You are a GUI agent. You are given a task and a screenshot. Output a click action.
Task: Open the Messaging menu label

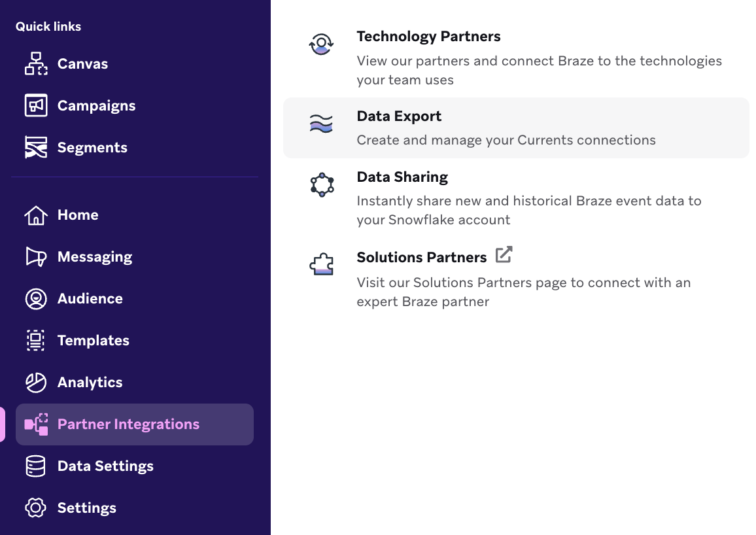click(x=94, y=257)
